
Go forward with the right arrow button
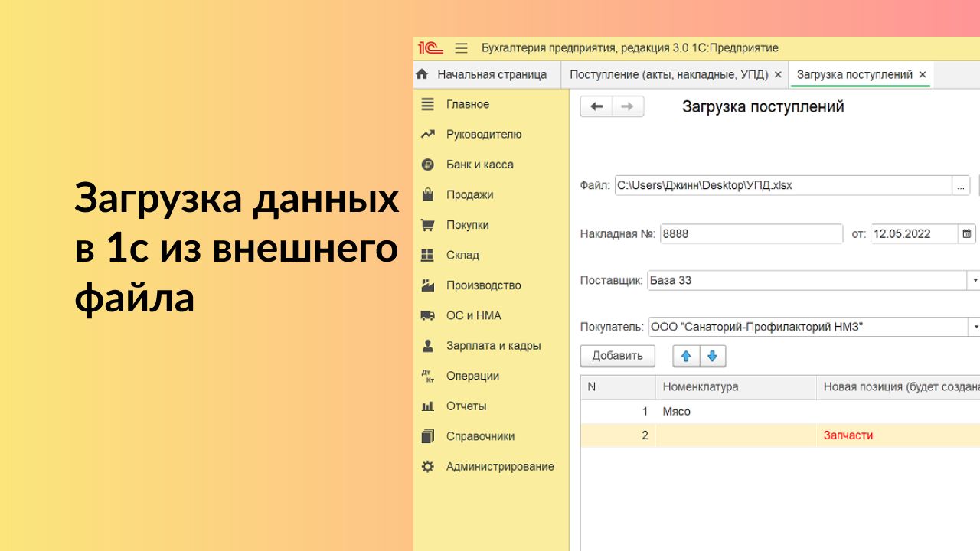click(x=628, y=107)
